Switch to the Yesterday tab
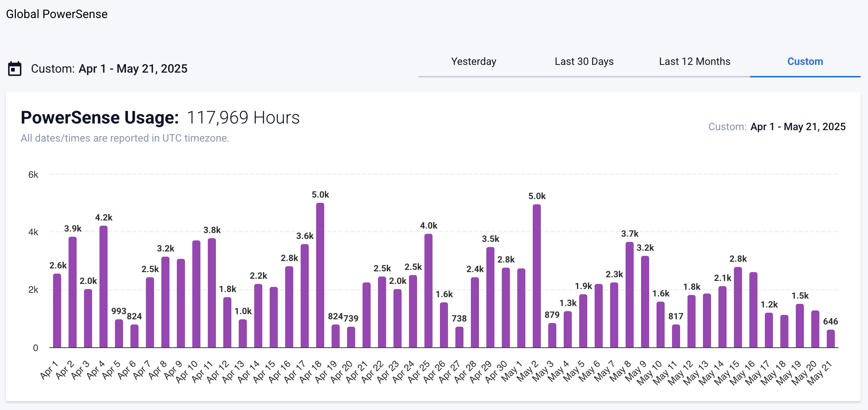The height and width of the screenshot is (410, 868). [473, 62]
